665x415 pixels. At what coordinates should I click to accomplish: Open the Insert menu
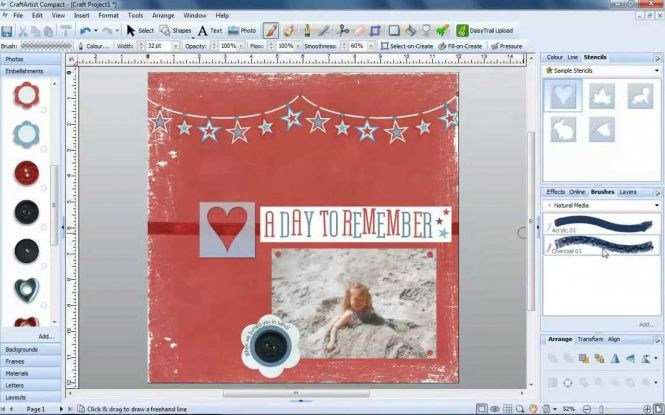(81, 15)
